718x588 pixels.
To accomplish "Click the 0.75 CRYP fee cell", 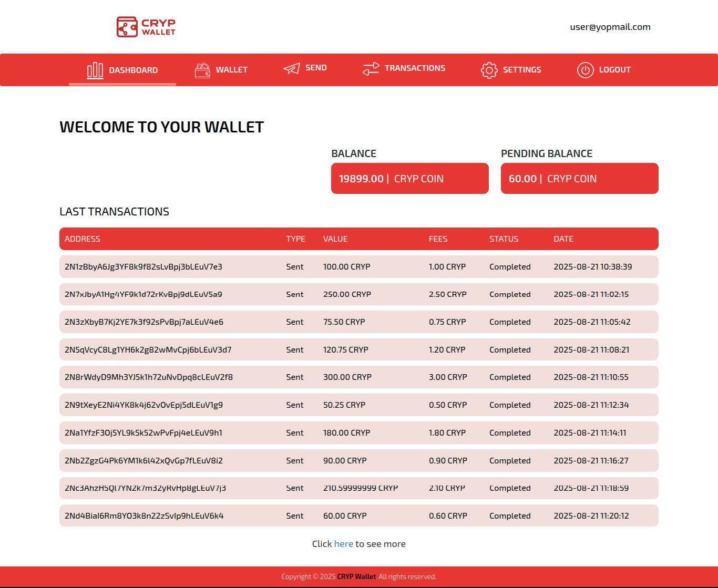I will pos(447,322).
